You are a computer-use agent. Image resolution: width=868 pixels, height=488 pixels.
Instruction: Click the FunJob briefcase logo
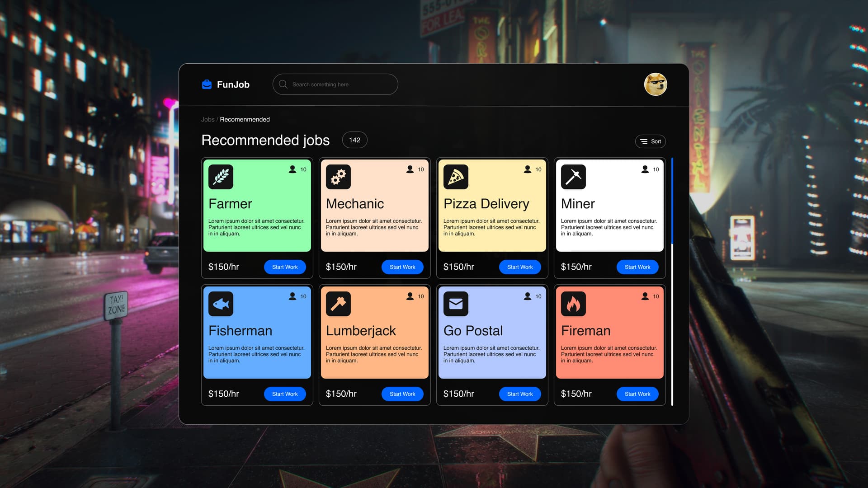click(x=207, y=84)
